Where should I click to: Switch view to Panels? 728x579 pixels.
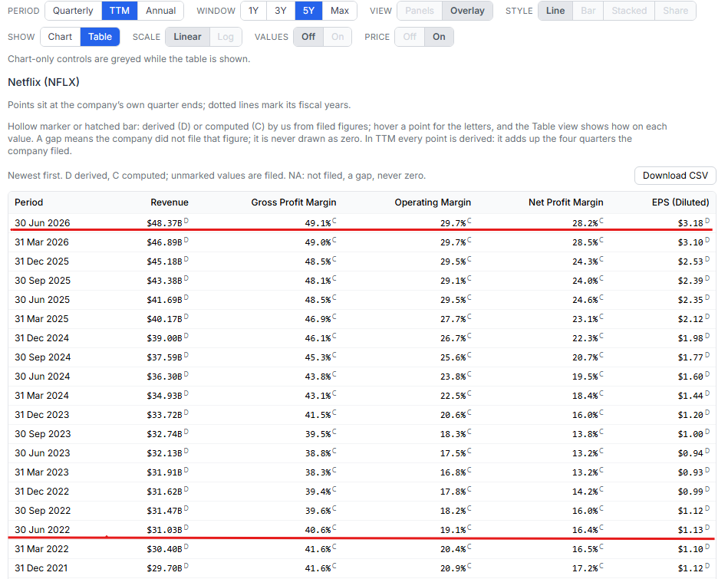[x=420, y=11]
